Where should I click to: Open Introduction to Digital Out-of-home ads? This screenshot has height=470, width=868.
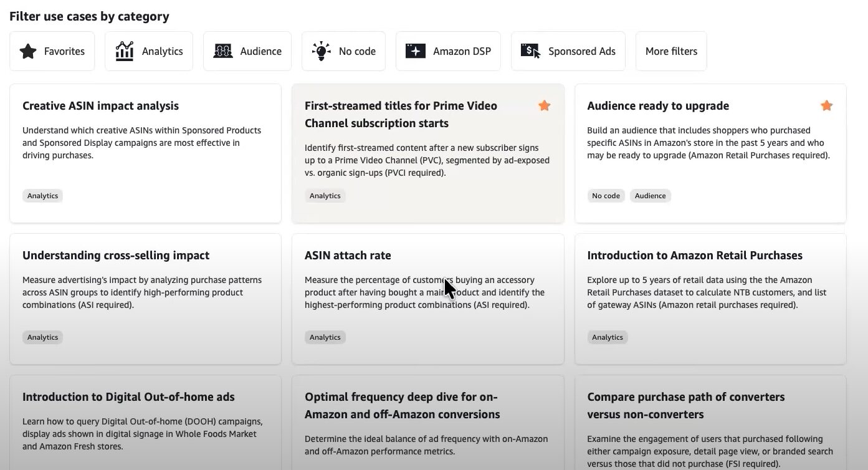tap(128, 397)
